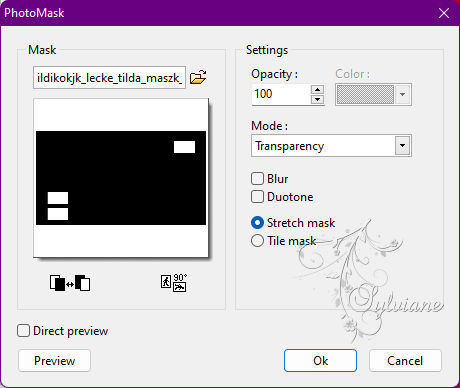Enable the Blur checkbox
Screen dimensions: 460x388
click(x=257, y=178)
